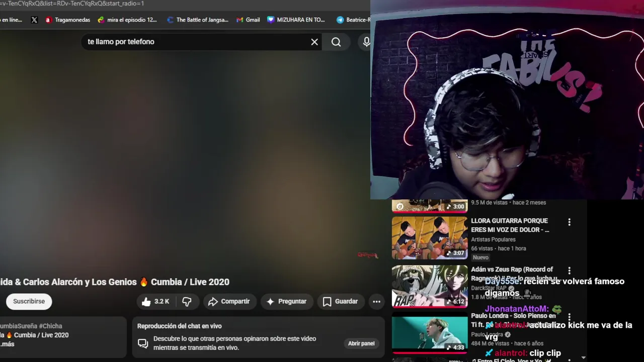Open live chat replay with Abrir panel
The height and width of the screenshot is (362, 644).
[x=361, y=343]
